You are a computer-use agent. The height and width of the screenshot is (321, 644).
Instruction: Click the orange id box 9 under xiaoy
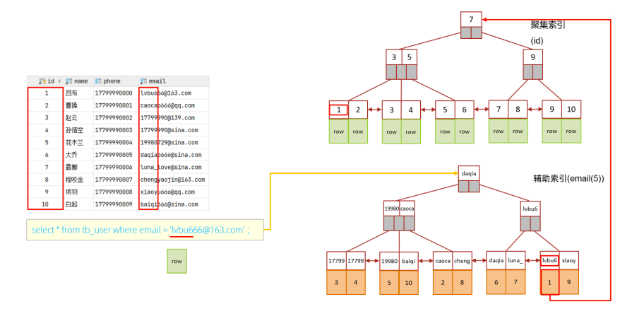pyautogui.click(x=569, y=282)
